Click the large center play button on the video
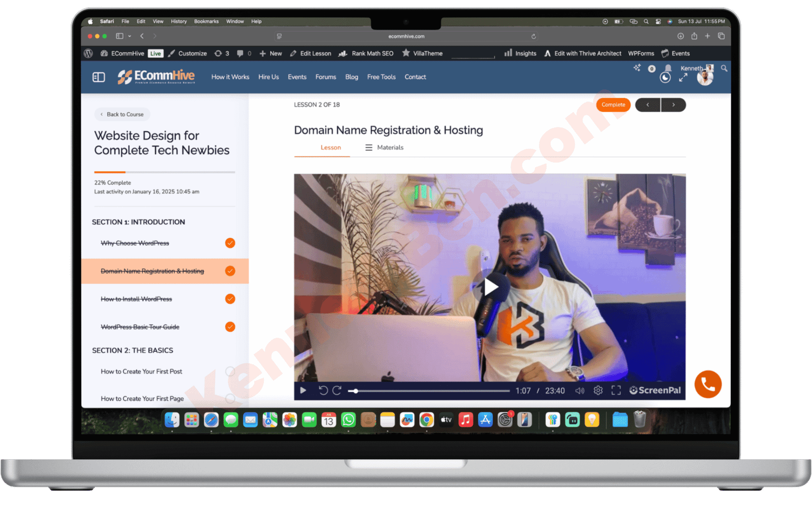The height and width of the screenshot is (508, 812). coord(490,287)
